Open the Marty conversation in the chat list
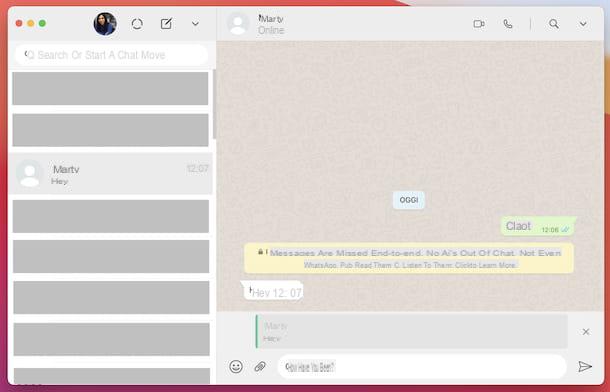The image size is (610, 392). pos(110,173)
